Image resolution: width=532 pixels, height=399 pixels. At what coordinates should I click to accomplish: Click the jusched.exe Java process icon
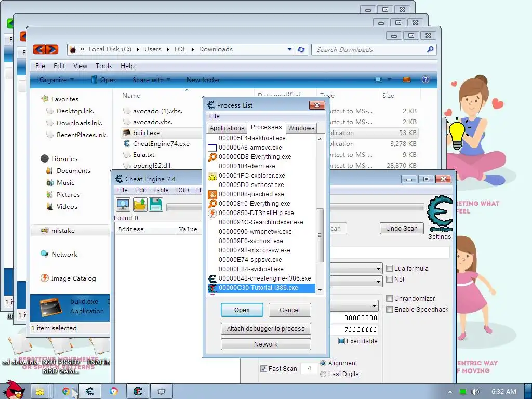tap(212, 194)
